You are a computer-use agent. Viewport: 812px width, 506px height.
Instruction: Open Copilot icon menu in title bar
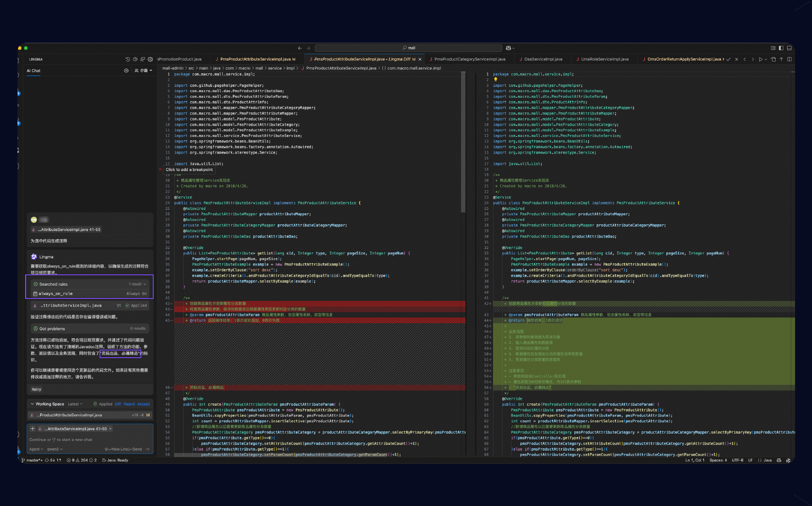pos(510,48)
